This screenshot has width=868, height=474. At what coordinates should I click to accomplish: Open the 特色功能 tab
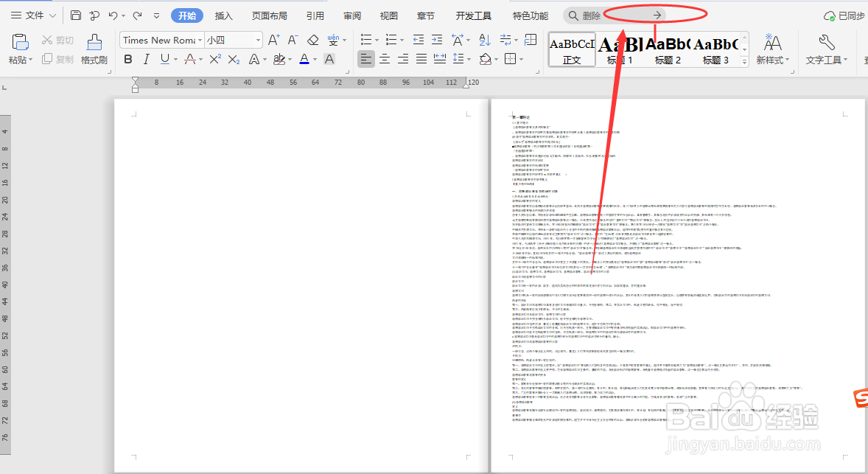531,15
